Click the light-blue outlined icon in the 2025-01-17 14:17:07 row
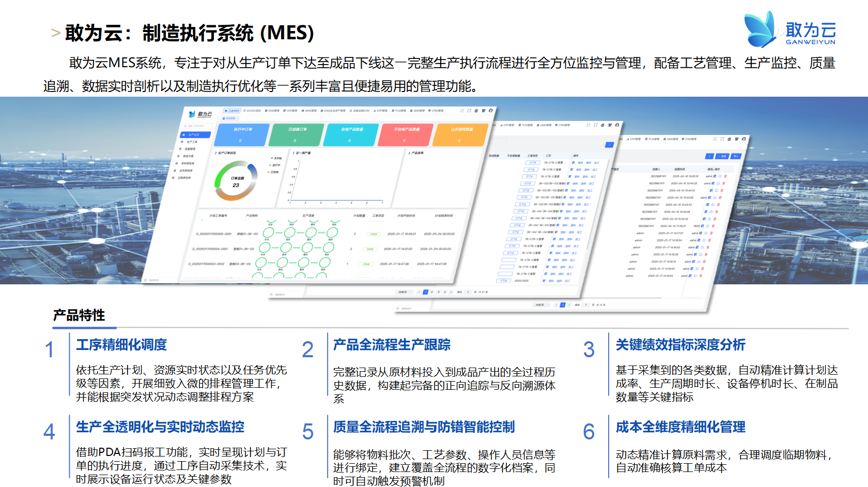This screenshot has height=487, width=868. coord(706,233)
